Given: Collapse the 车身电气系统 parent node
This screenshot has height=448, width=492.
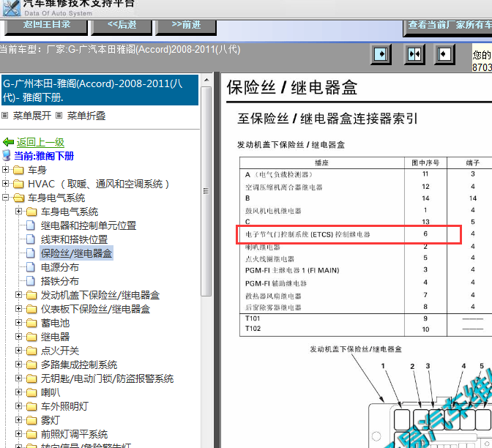Looking at the screenshot, I should click(5, 198).
